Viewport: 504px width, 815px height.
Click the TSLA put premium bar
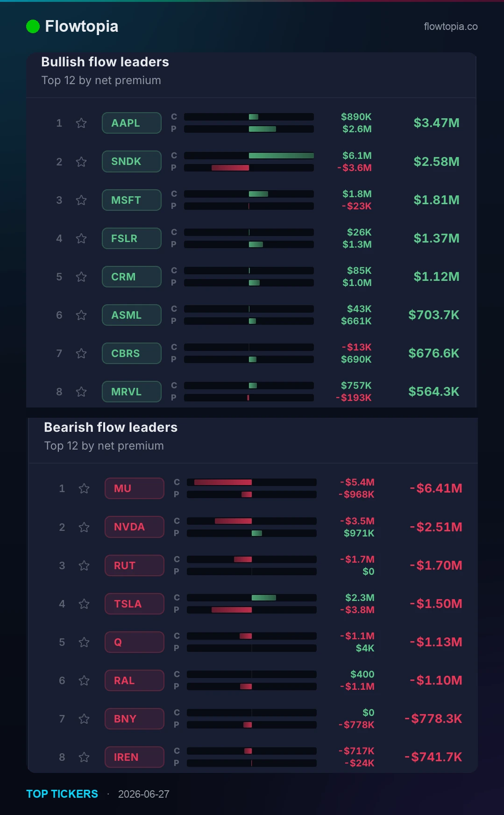coord(252,610)
